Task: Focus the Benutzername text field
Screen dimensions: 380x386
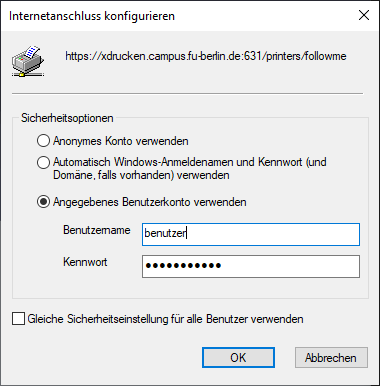Action: coord(251,234)
